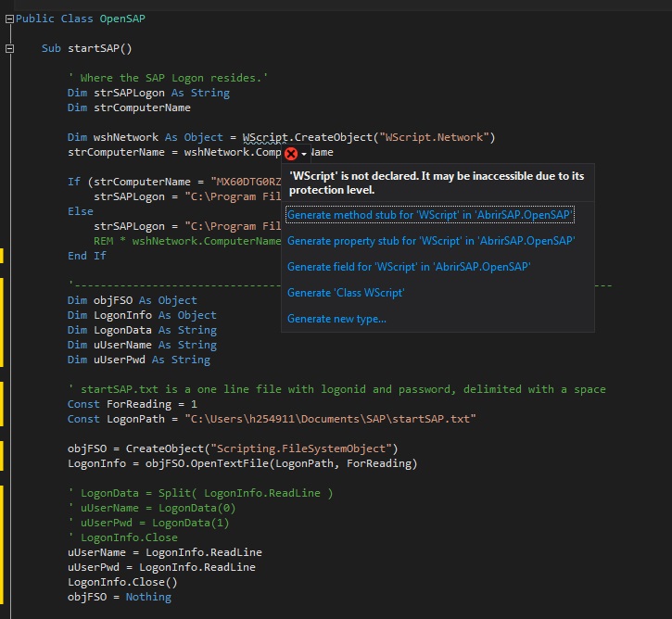Click "Dim LogonInfo As Object" line
672x619 pixels.
[x=142, y=315]
